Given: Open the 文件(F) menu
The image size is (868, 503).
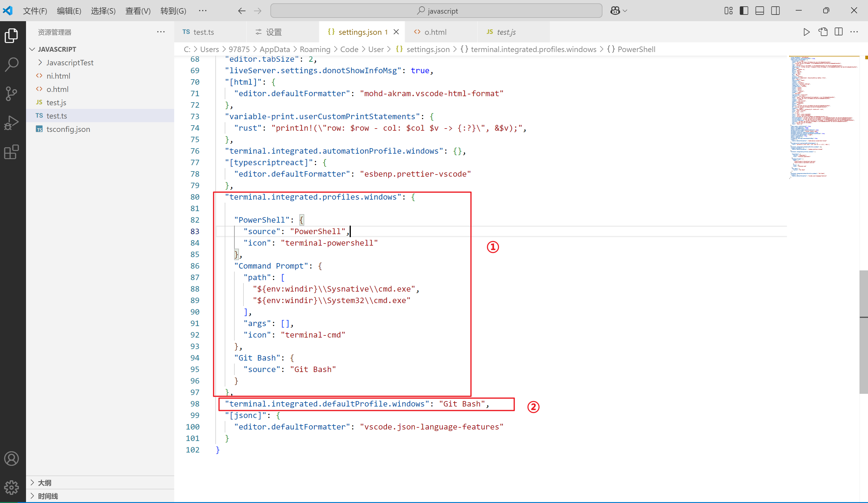Looking at the screenshot, I should [x=35, y=11].
